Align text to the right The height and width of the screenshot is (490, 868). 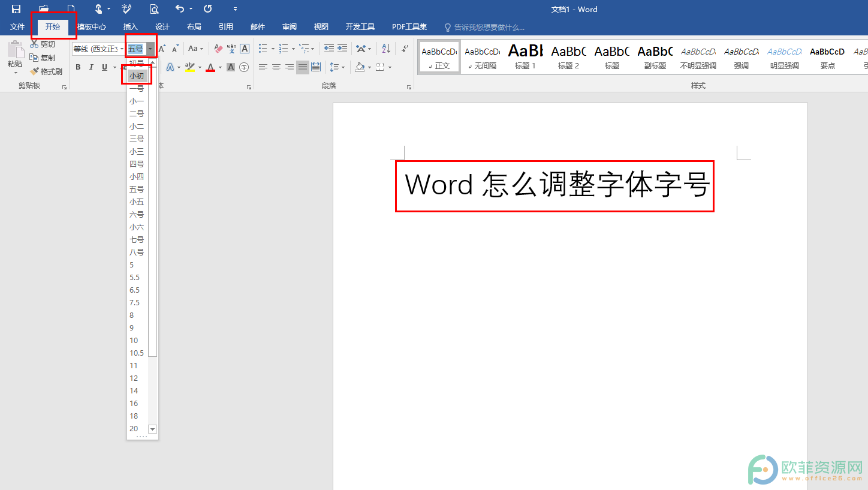pos(290,67)
